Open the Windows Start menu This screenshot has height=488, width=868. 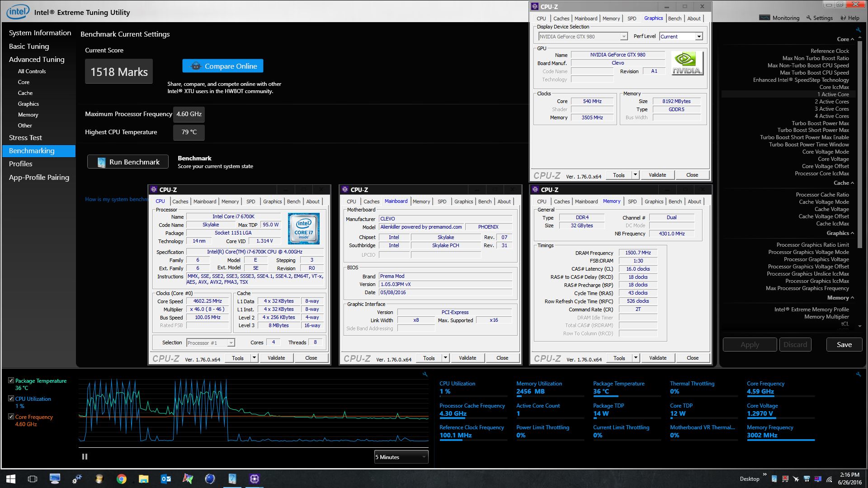11,479
